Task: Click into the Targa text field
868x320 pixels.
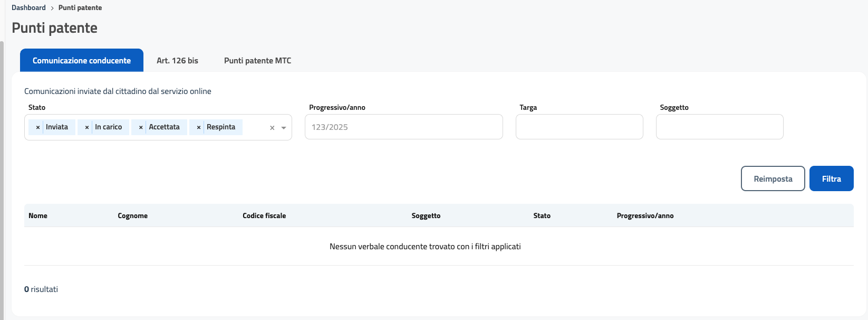Action: tap(579, 127)
